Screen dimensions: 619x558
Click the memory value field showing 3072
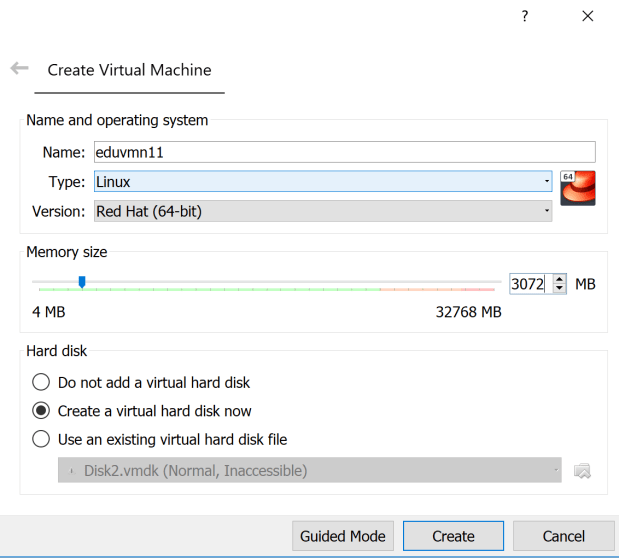point(529,284)
